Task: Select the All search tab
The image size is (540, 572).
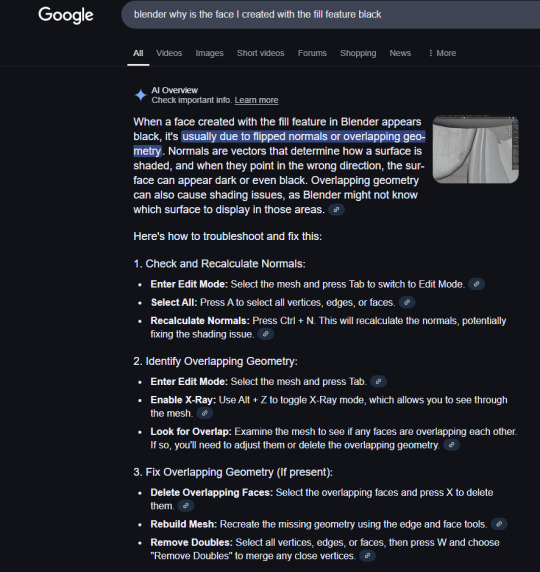Action: click(138, 53)
